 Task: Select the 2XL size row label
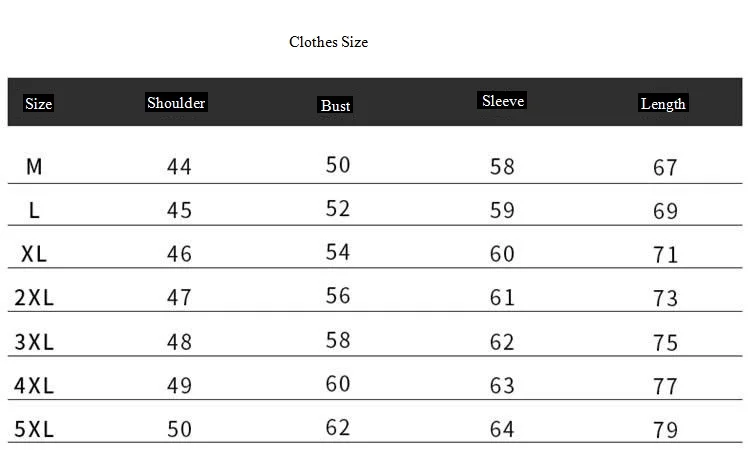tap(34, 298)
